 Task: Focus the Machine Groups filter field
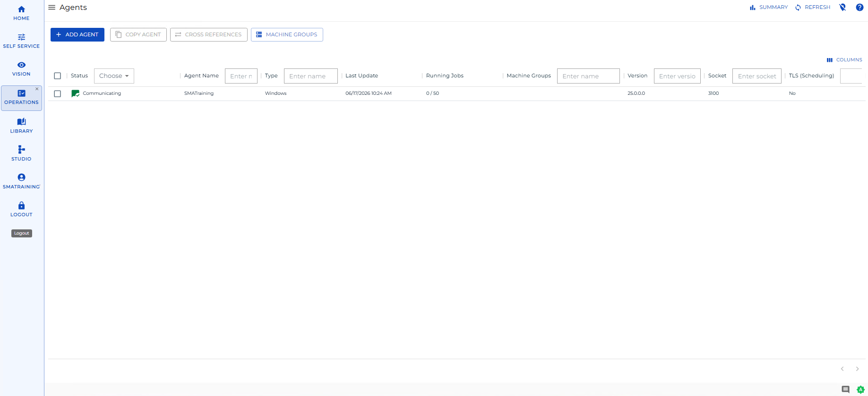pos(588,76)
